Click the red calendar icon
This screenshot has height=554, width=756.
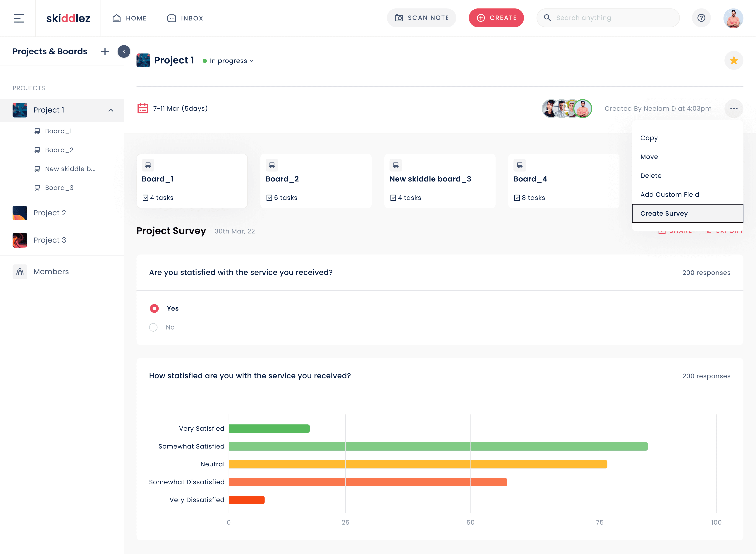143,108
